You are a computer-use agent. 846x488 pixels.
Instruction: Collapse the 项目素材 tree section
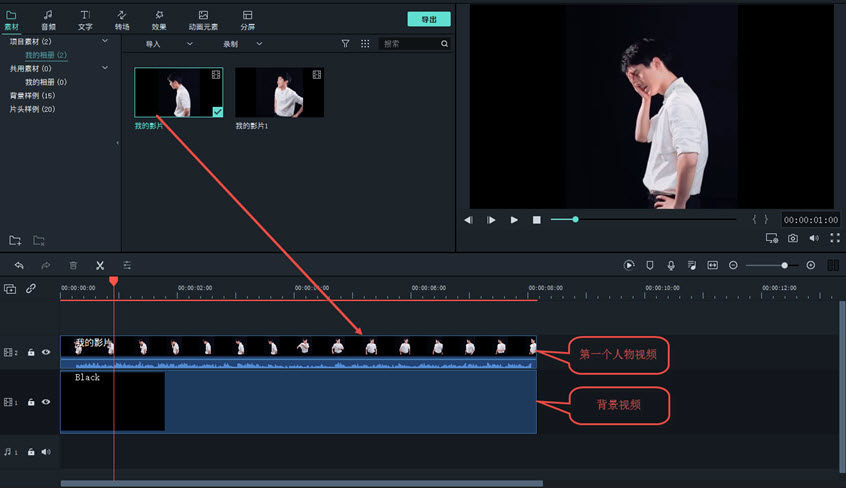(105, 41)
